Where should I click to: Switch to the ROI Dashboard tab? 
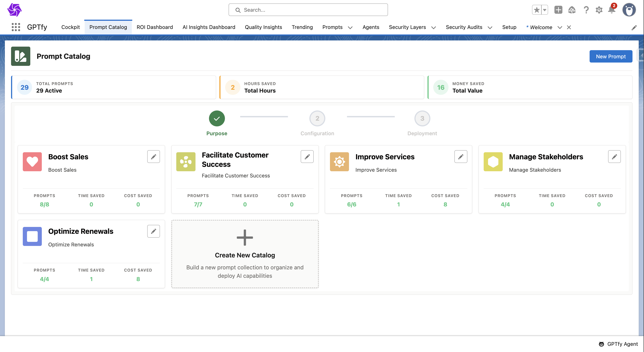click(x=155, y=27)
